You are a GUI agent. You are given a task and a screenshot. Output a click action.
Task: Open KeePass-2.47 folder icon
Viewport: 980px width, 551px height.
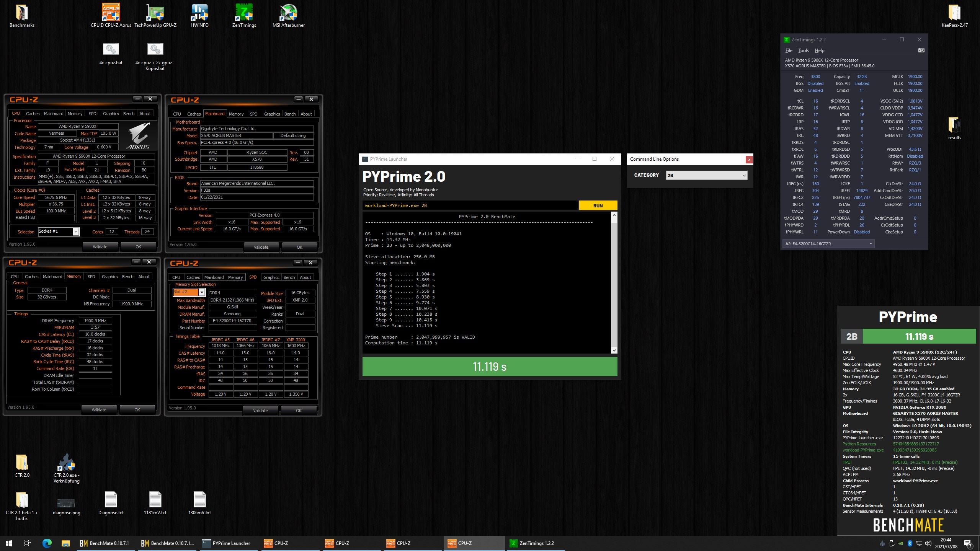point(954,16)
